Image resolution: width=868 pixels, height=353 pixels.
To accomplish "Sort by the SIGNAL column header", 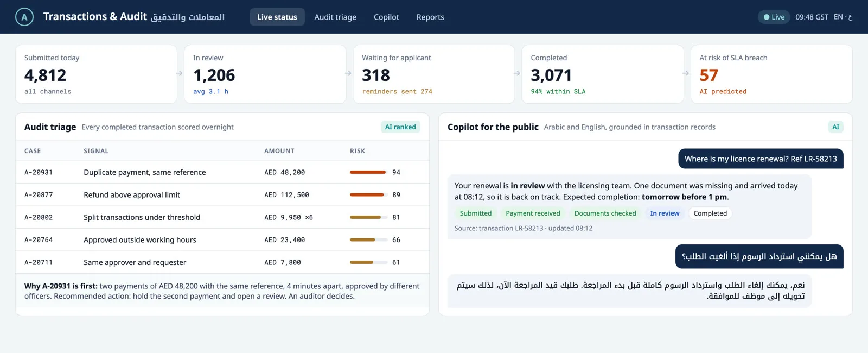I will [96, 151].
